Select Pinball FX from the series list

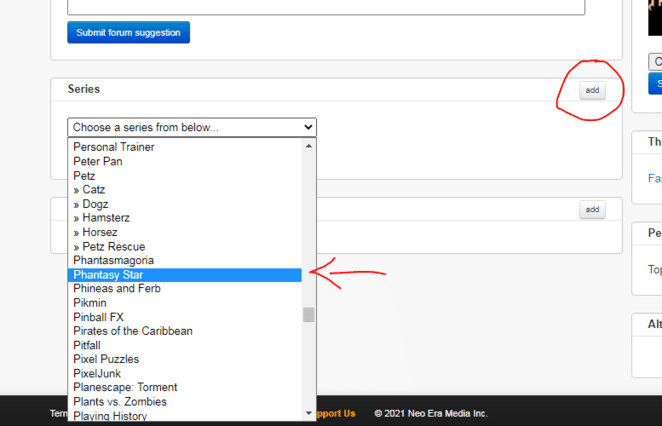(x=184, y=317)
